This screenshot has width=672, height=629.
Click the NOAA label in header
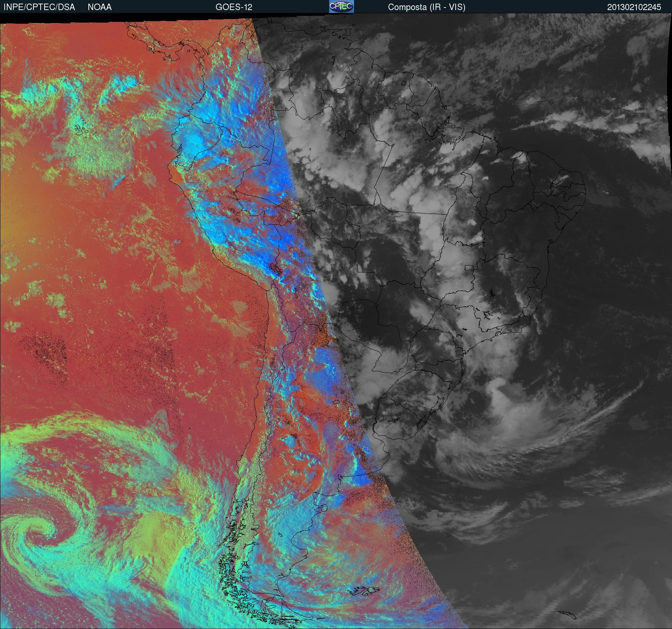pos(100,7)
